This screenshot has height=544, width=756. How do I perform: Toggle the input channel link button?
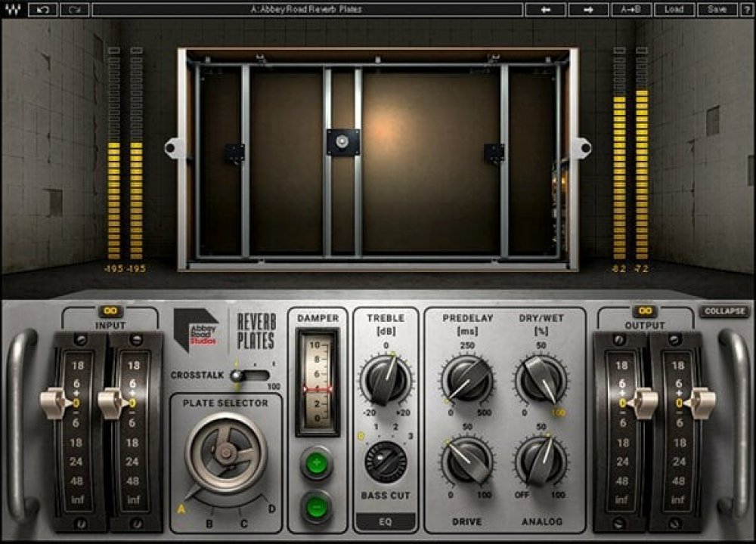point(110,311)
